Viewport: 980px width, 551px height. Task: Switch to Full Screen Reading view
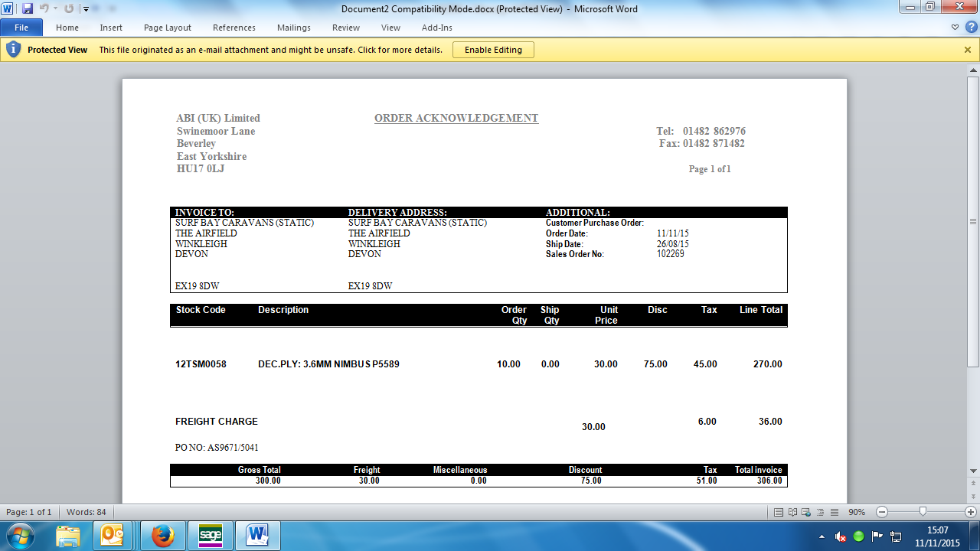click(x=791, y=512)
